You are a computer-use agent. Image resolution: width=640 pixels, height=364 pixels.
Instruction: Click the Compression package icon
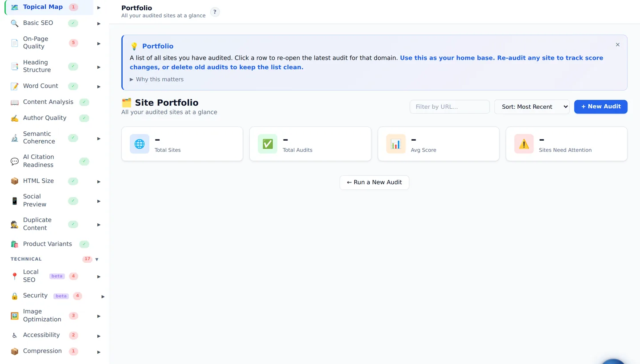coord(15,351)
